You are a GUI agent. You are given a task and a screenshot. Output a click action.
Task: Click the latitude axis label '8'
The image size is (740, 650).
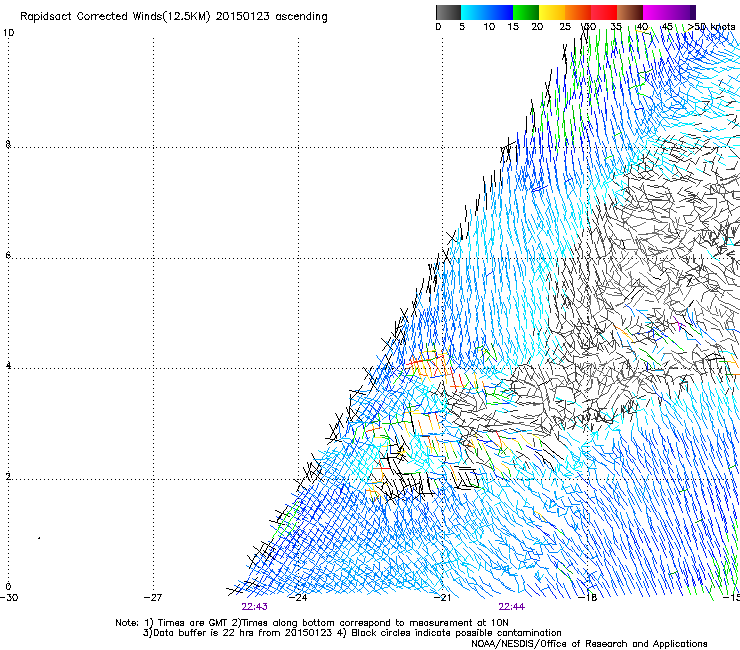(x=8, y=144)
